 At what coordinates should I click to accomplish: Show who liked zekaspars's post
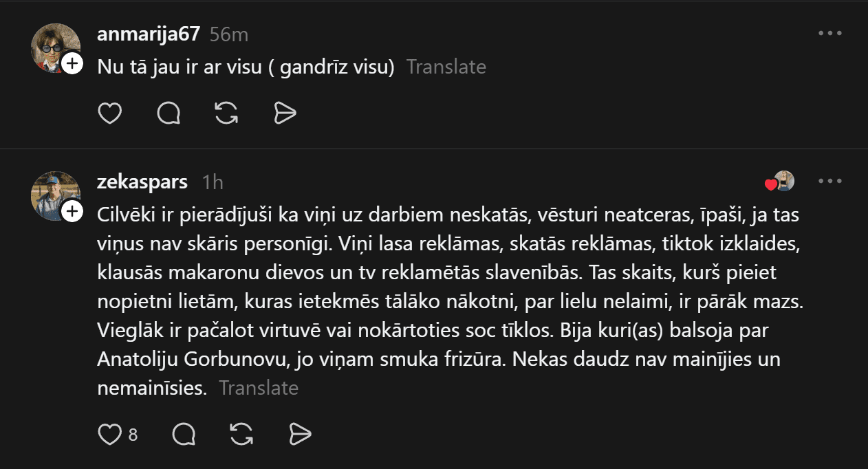pyautogui.click(x=780, y=182)
